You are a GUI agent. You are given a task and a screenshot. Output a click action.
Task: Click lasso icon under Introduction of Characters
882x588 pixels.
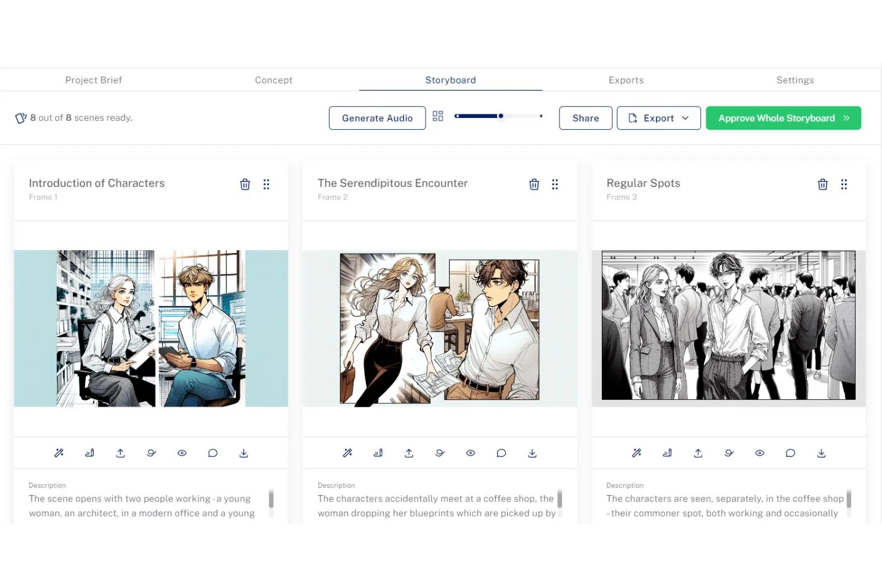(151, 453)
